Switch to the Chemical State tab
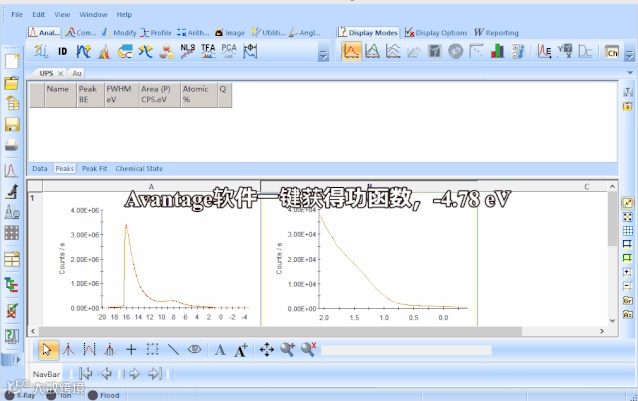Screen dimensions: 638x401 pyautogui.click(x=139, y=168)
